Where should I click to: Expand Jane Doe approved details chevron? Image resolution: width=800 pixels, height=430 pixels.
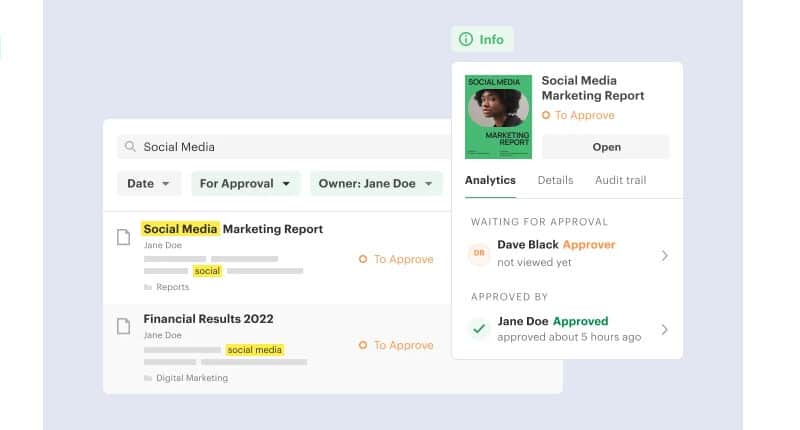click(665, 329)
